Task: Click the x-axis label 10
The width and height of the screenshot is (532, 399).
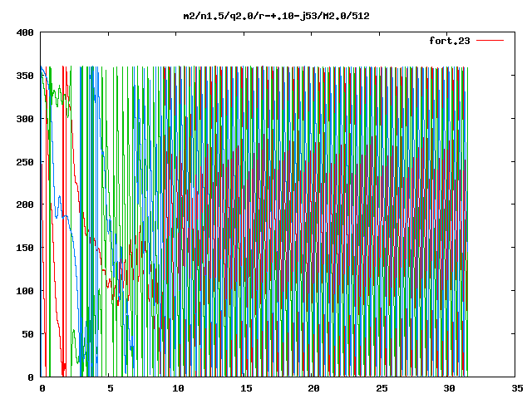Action: 178,388
